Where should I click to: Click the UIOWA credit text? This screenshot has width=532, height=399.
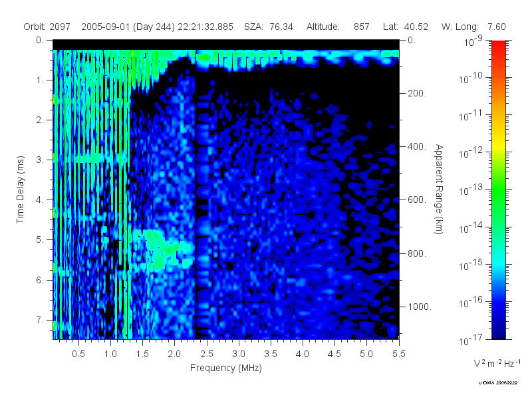(x=498, y=383)
